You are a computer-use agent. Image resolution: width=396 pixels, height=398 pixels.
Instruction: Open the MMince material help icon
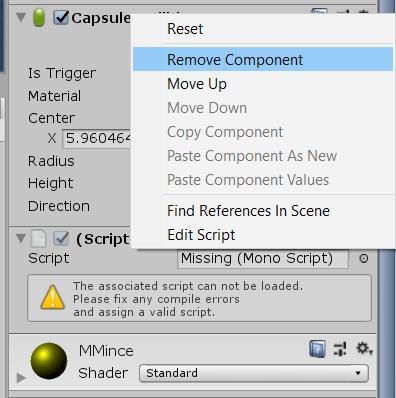coord(317,349)
